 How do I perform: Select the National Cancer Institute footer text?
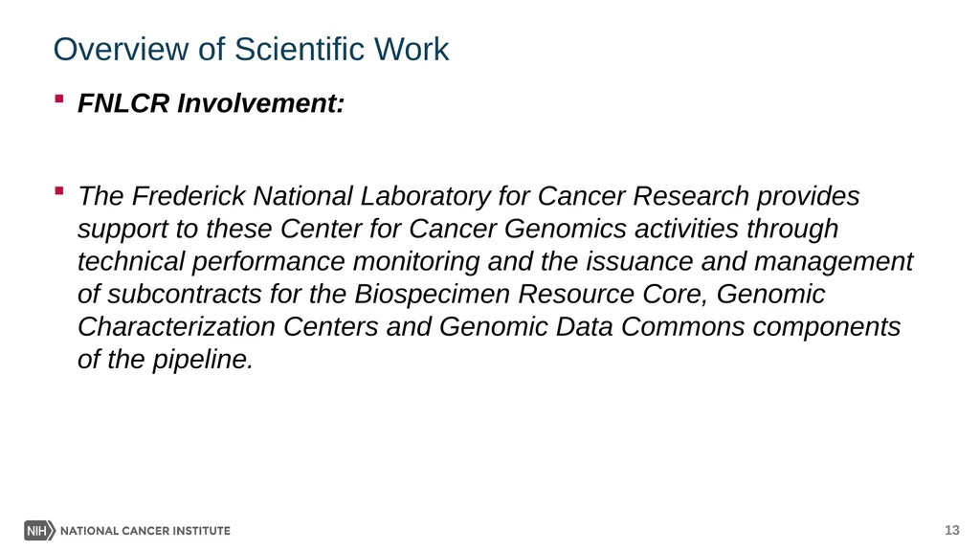[145, 530]
